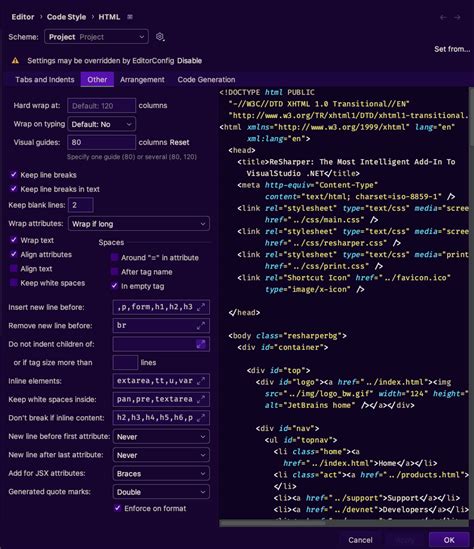Open Wrap on typing dropdown
Viewport: 474px width, 549px height.
[x=102, y=124]
